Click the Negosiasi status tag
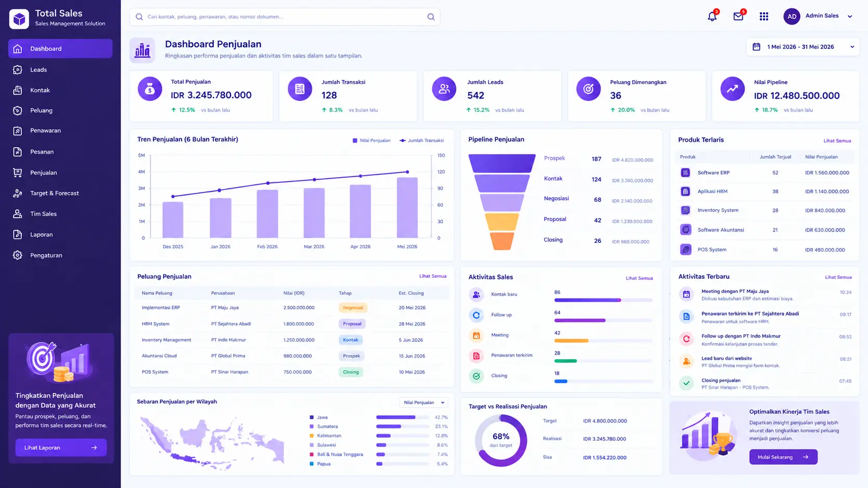The width and height of the screenshot is (868, 488). tap(353, 308)
